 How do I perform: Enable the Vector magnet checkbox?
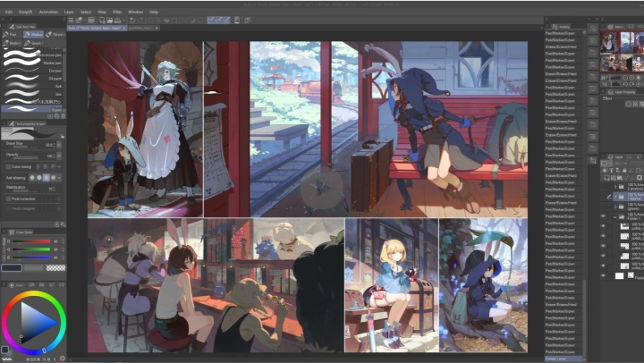point(8,208)
